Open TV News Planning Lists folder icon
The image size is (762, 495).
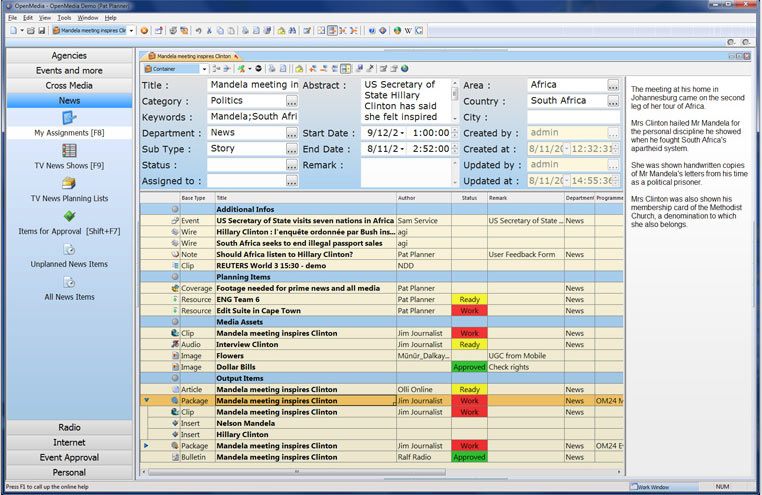(x=69, y=183)
